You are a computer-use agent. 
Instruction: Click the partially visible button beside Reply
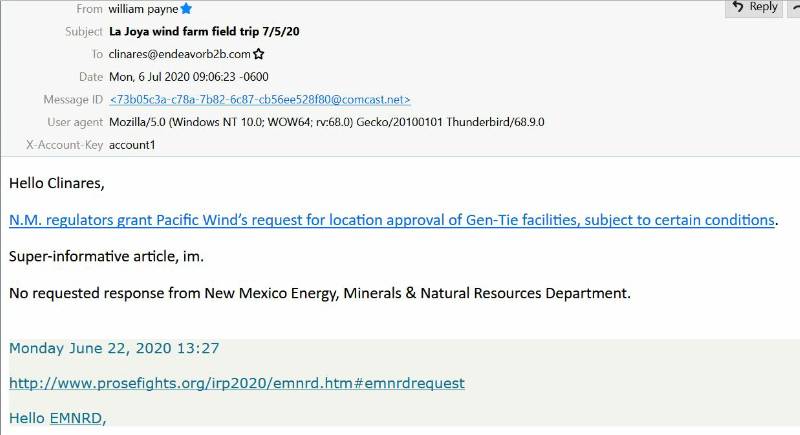pos(794,7)
